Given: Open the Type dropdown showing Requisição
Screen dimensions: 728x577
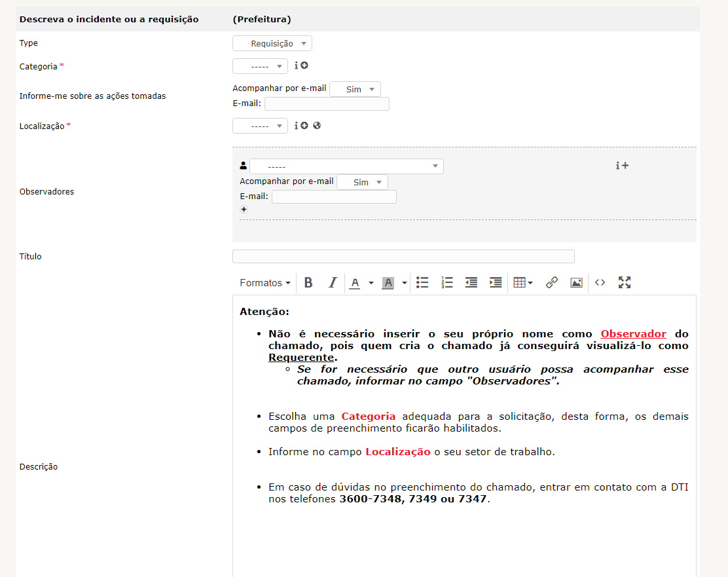Looking at the screenshot, I should click(x=272, y=43).
